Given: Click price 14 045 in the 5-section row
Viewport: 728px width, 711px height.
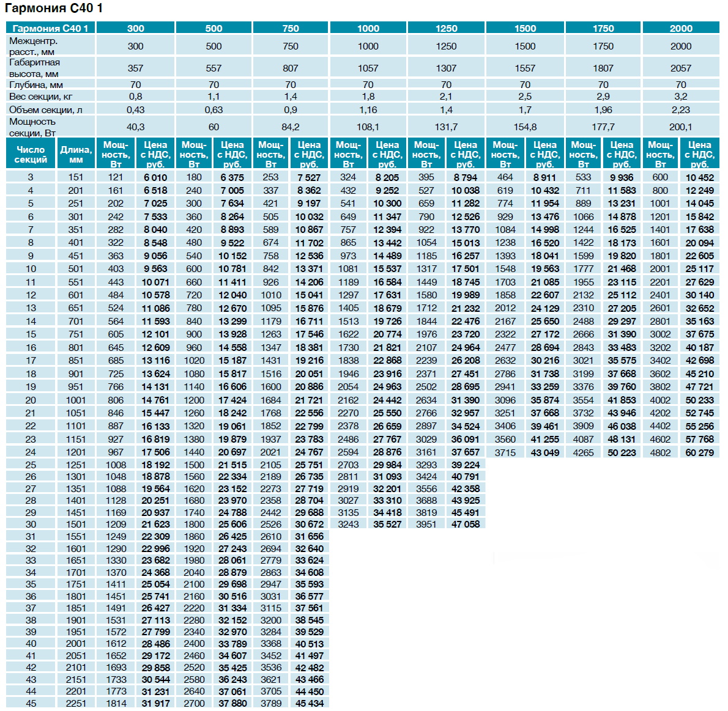Looking at the screenshot, I should click(699, 204).
